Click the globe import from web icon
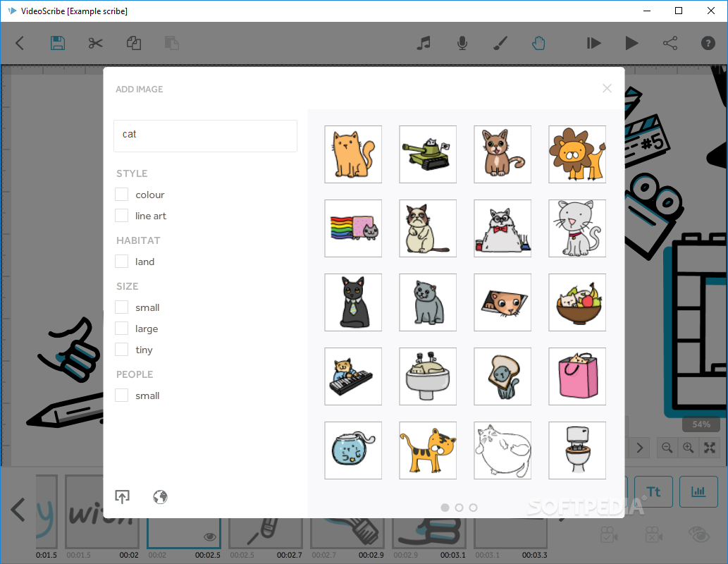This screenshot has height=564, width=728. (x=160, y=496)
